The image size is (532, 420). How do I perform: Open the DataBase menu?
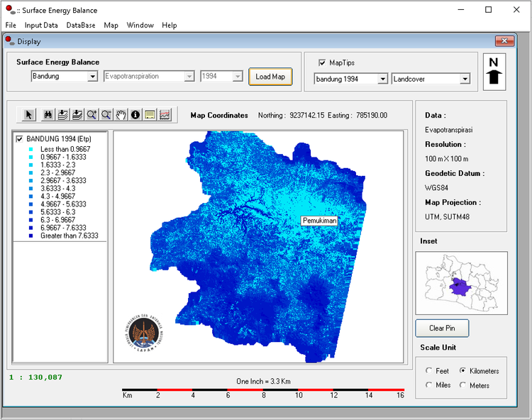[x=81, y=25]
